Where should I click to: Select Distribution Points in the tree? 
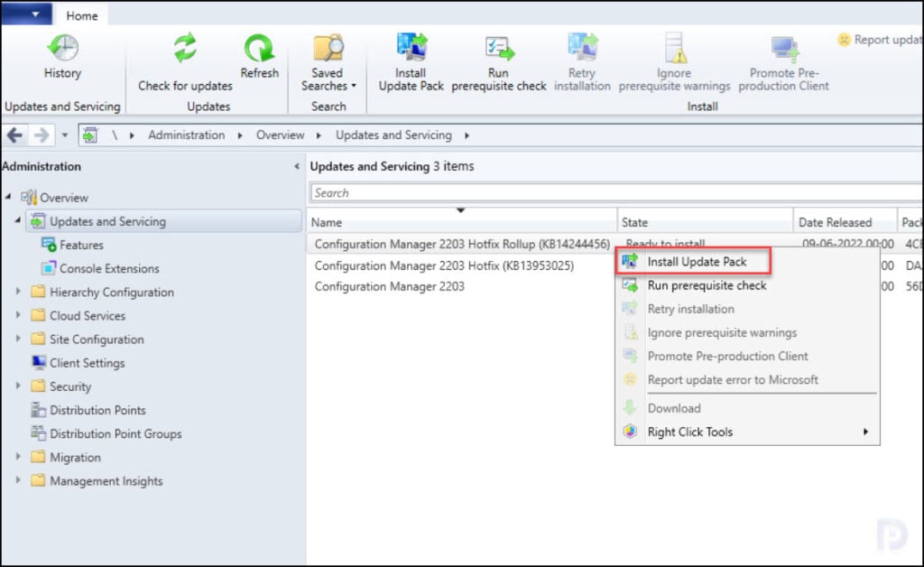pos(97,410)
